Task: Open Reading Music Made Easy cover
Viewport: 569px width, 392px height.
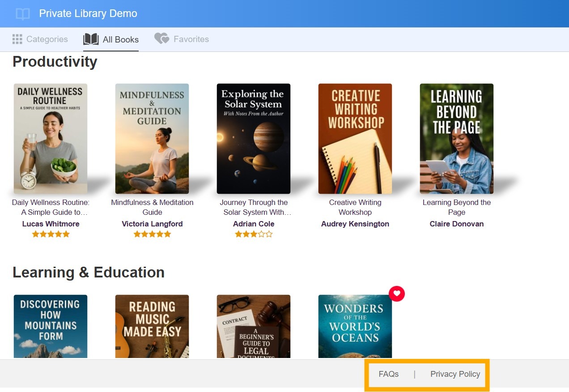Action: pos(152,327)
